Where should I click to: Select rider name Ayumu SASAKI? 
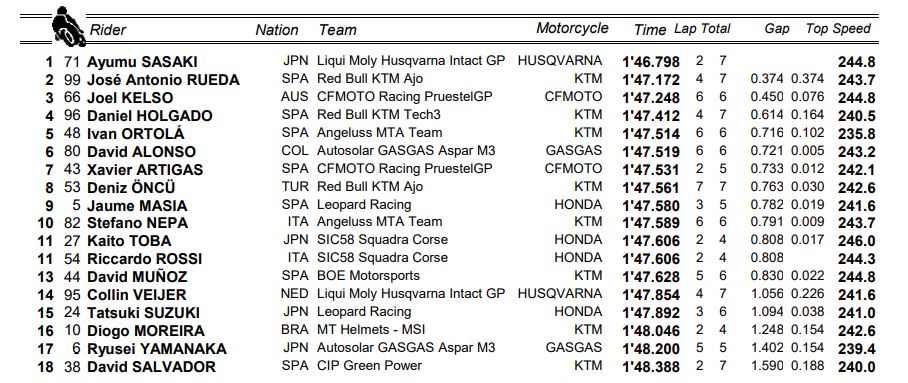point(142,62)
